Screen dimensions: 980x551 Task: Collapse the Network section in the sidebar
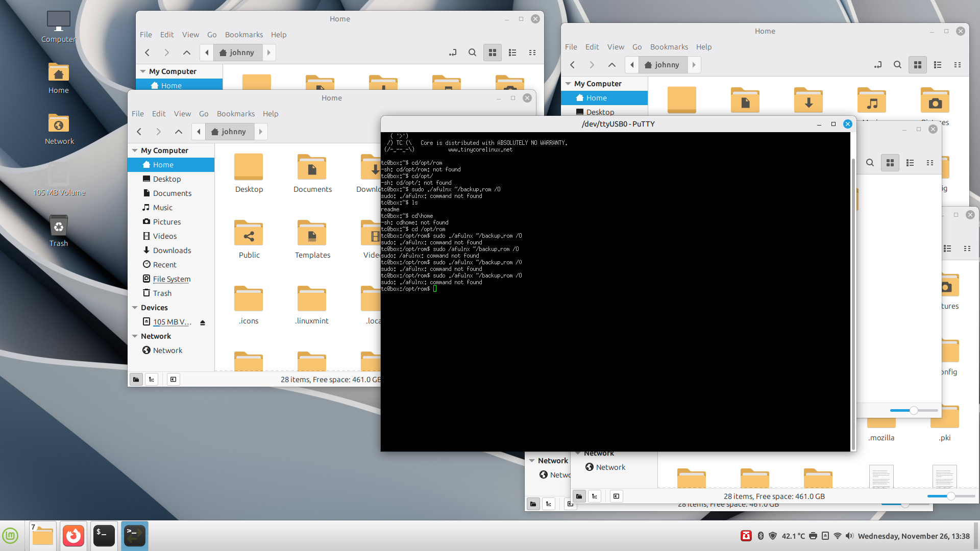coord(135,336)
